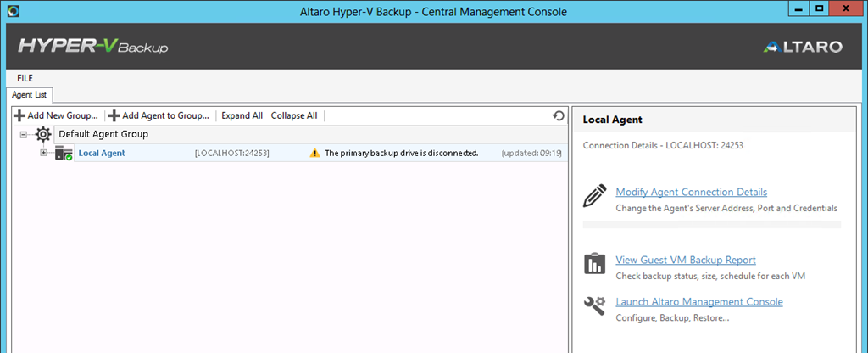This screenshot has height=353, width=868.
Task: Click Connection Details LOCALHOST text
Action: pos(663,146)
